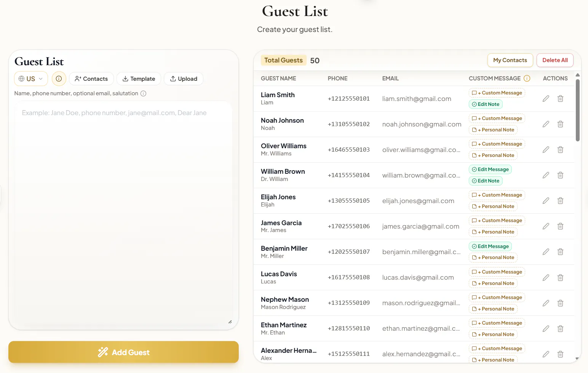Edit Noah Johnson's entry pencil icon
588x373 pixels.
pyautogui.click(x=546, y=124)
